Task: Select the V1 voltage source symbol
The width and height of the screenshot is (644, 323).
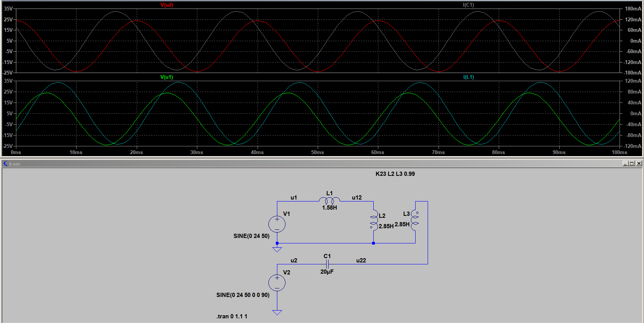Action: [277, 224]
